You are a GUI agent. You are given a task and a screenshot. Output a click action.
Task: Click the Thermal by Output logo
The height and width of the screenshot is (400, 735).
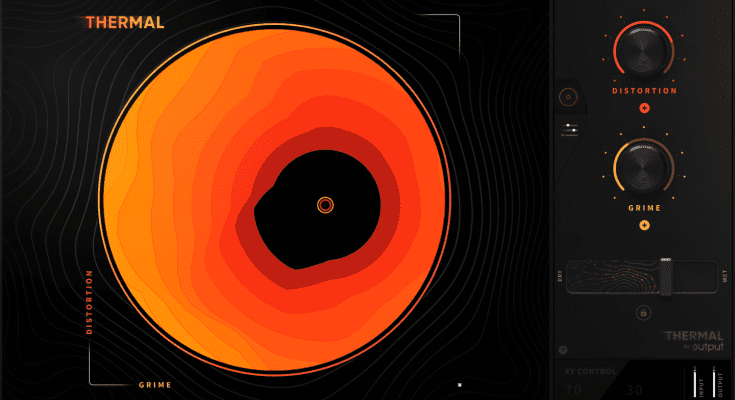(693, 342)
